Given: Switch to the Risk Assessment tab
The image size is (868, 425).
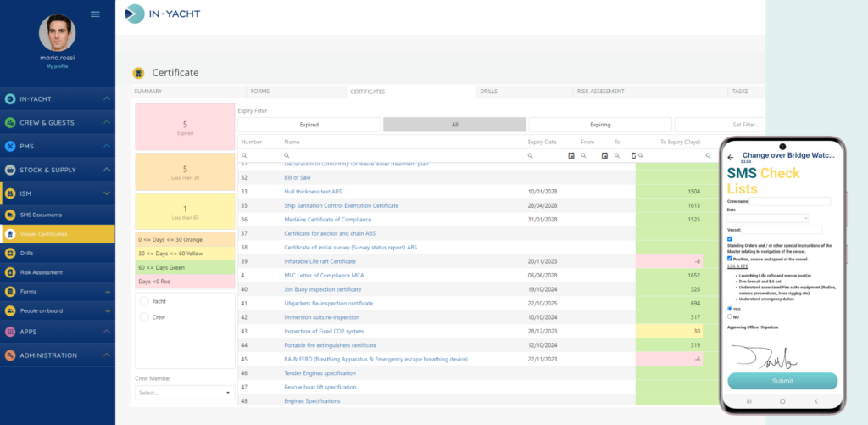Looking at the screenshot, I should [x=650, y=92].
